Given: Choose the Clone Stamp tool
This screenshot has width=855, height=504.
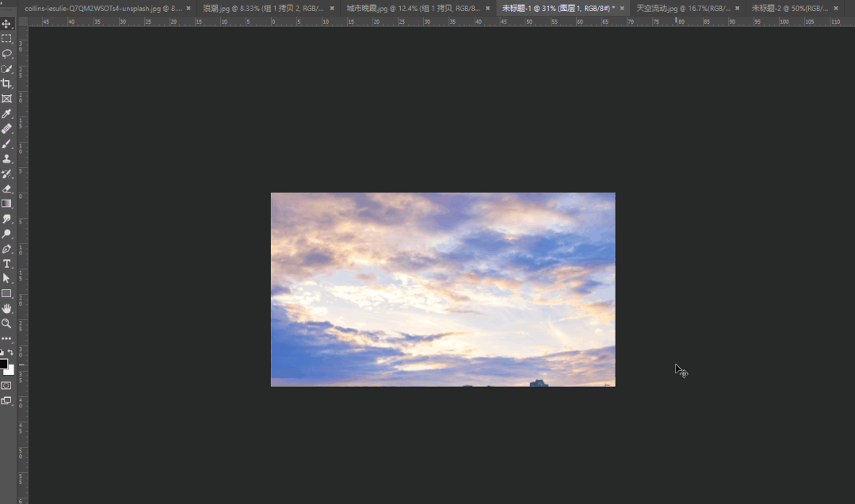Looking at the screenshot, I should (6, 158).
